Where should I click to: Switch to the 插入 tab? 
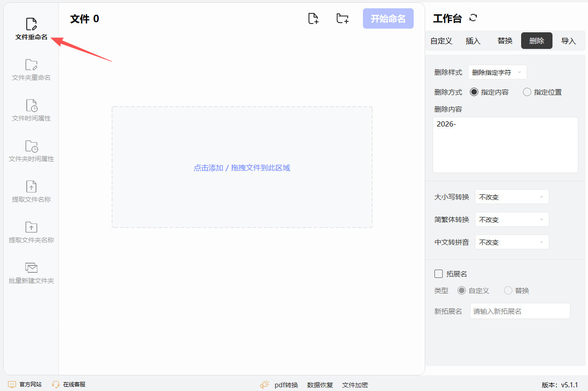click(x=473, y=41)
